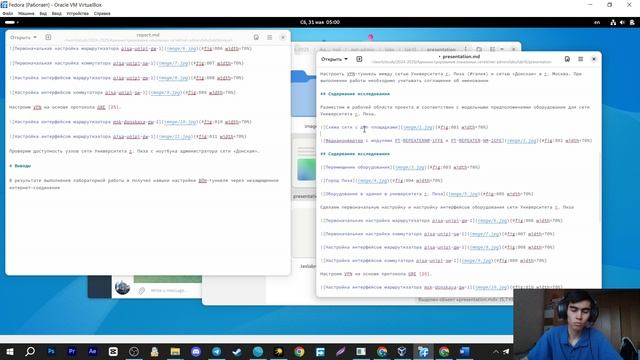Screen dimensions: 640x360
Task: Open the GNOME clock and calendar
Action: tap(320, 22)
